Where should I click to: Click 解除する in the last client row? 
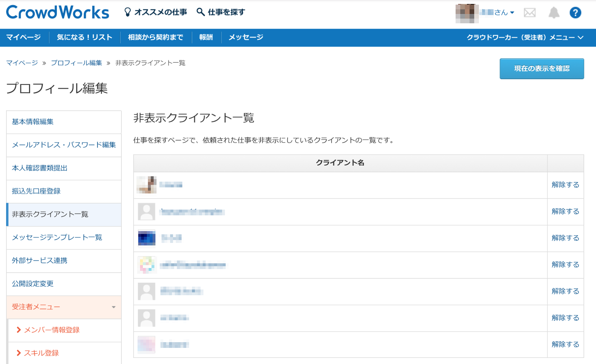pos(565,344)
